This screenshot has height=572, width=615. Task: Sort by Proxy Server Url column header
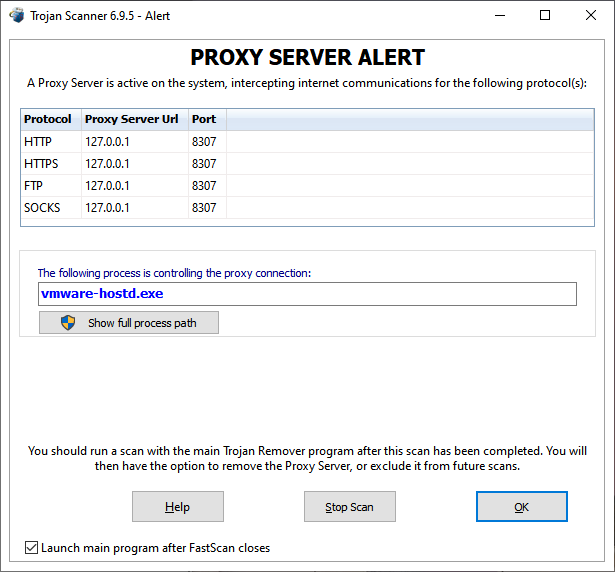[135, 119]
